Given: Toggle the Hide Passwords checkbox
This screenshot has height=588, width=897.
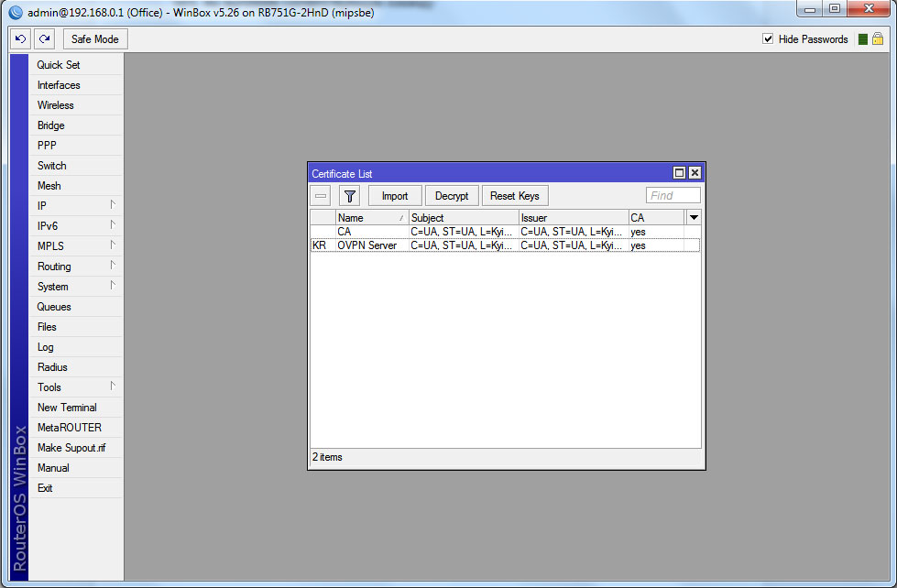Looking at the screenshot, I should tap(768, 39).
